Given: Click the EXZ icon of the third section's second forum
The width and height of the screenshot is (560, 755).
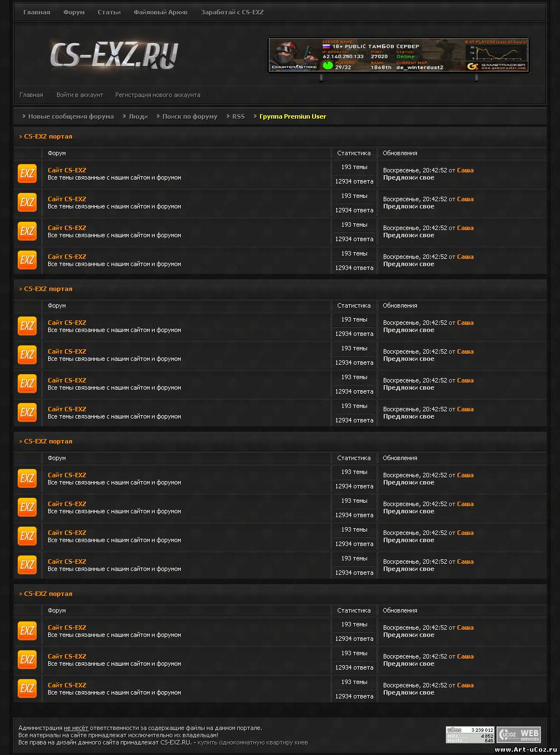Looking at the screenshot, I should (27, 507).
